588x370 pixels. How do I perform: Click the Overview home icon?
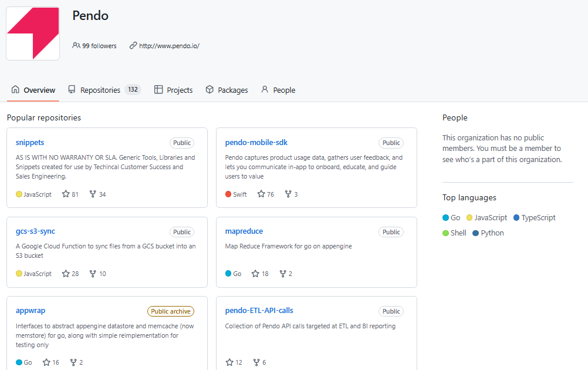[x=15, y=90]
